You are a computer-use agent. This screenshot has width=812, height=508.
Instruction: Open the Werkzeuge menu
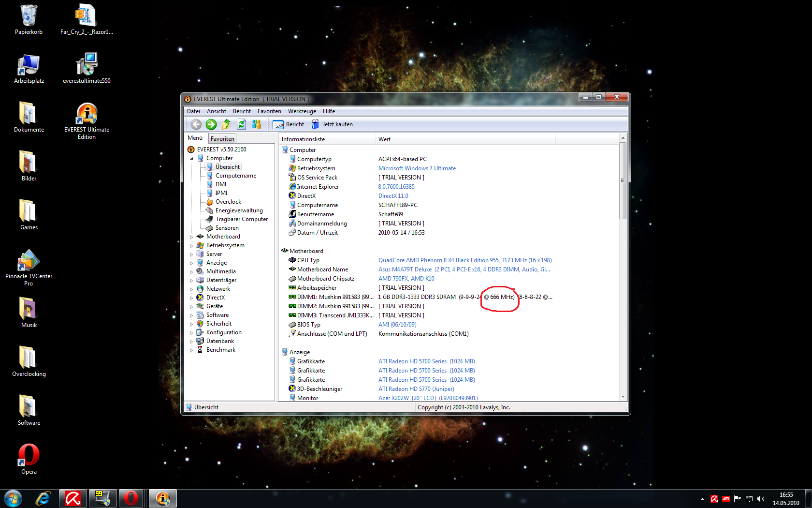coord(302,111)
